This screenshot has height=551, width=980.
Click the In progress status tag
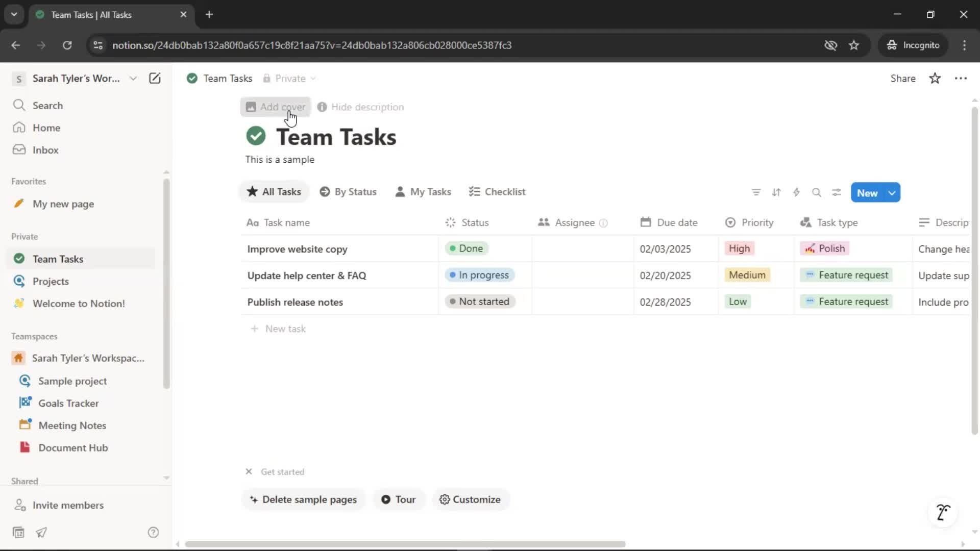[x=479, y=275]
